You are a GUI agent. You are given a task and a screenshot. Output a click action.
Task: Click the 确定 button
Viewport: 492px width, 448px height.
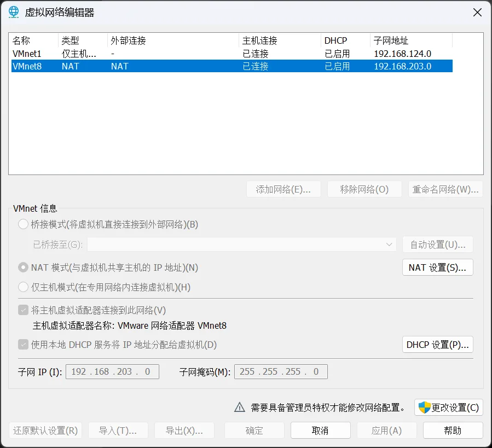coord(254,430)
